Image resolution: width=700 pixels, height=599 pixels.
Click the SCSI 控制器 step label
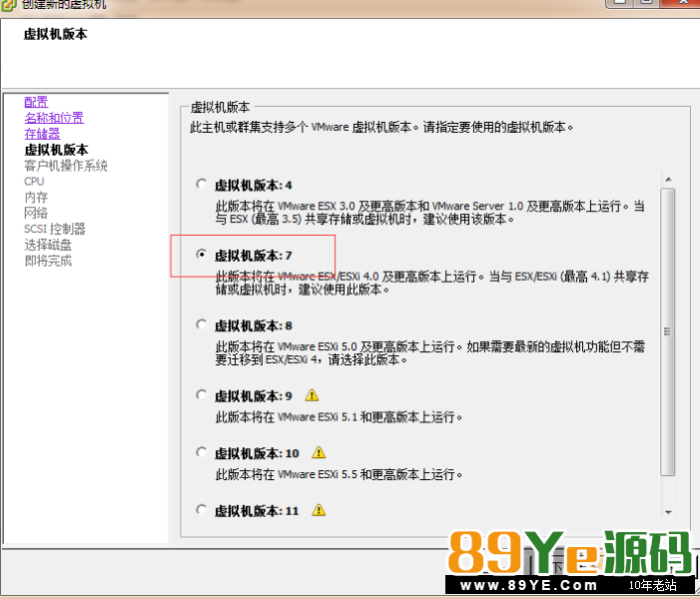[55, 229]
